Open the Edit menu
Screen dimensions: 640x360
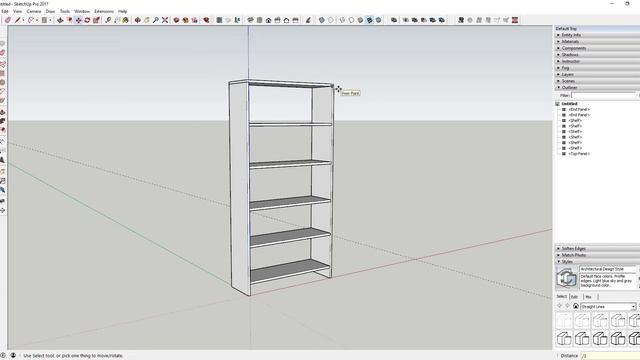4,11
